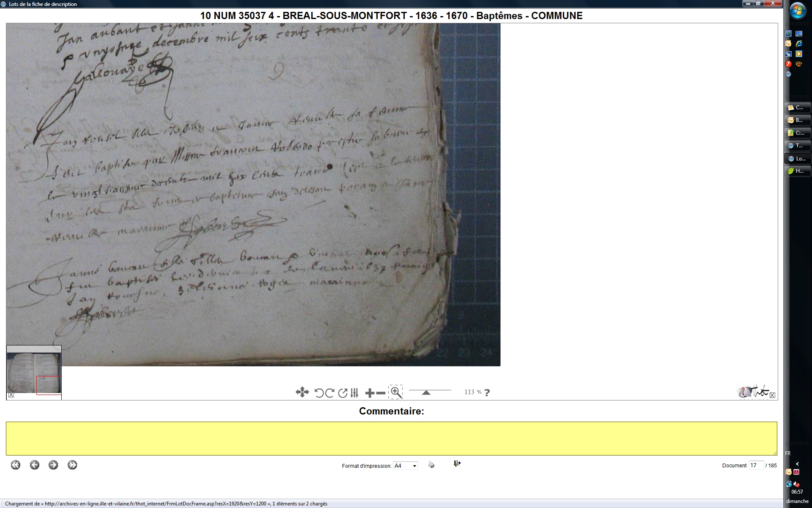The height and width of the screenshot is (508, 812).
Task: Select the pan/move image tool
Action: pyautogui.click(x=302, y=392)
